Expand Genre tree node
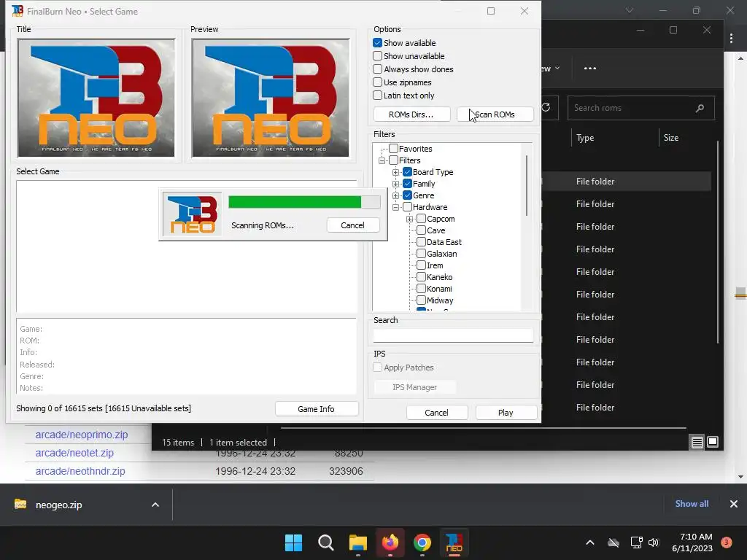This screenshot has width=747, height=560. pyautogui.click(x=395, y=195)
